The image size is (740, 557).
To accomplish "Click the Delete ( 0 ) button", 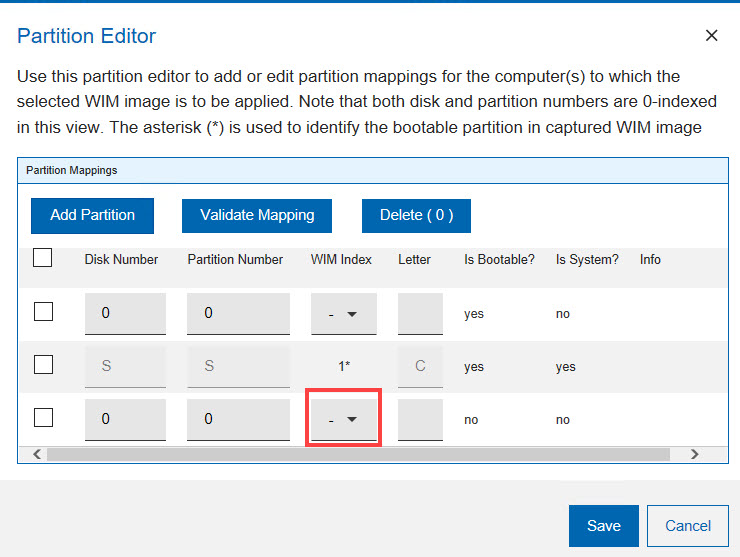I will click(x=416, y=215).
